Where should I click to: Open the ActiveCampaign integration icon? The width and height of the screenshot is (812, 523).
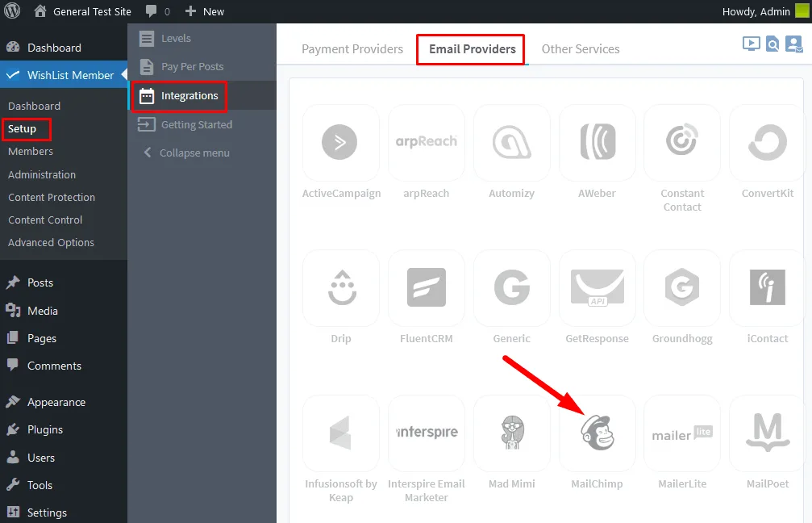339,141
